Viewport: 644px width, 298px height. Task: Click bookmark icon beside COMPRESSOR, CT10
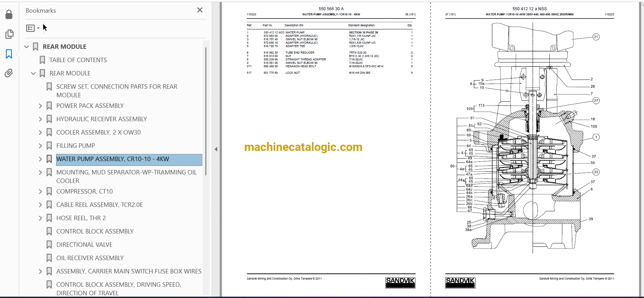coord(49,191)
